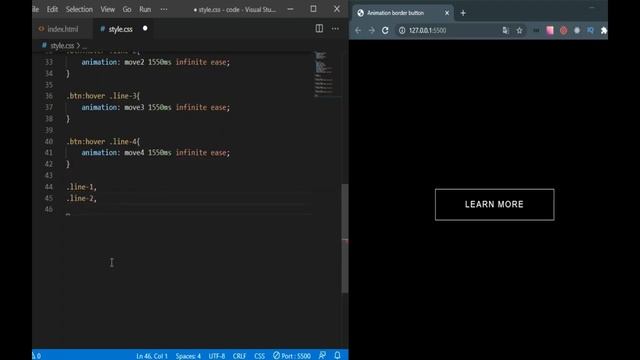Click empty line 46 in the editor
The width and height of the screenshot is (640, 360).
coord(188,209)
